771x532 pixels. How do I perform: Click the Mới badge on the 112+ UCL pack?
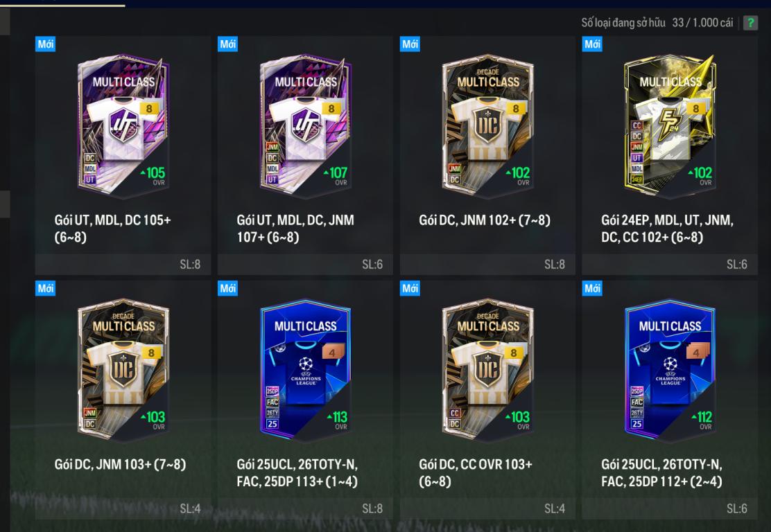point(592,288)
